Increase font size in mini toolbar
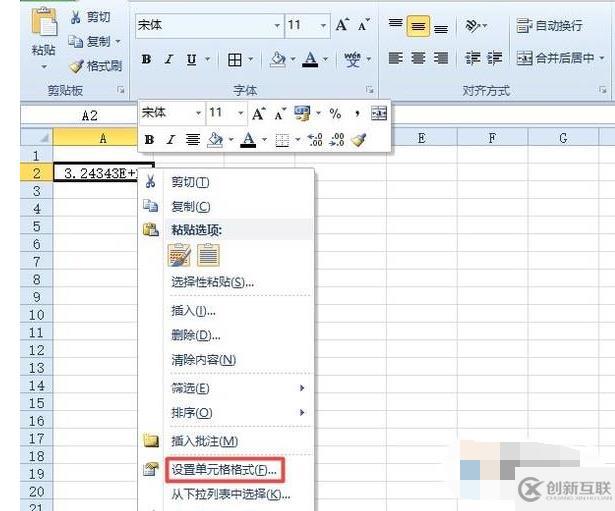The height and width of the screenshot is (511, 615). coord(258,114)
